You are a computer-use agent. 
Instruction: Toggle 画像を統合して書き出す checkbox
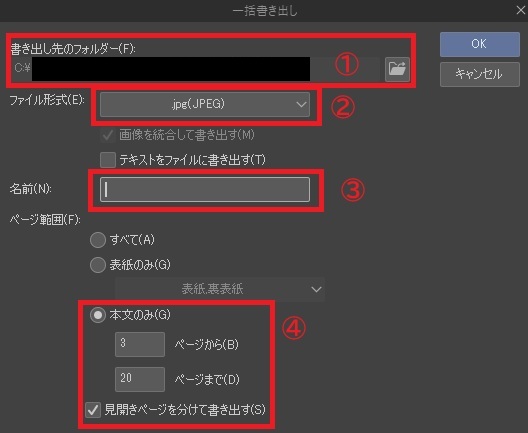click(x=108, y=135)
